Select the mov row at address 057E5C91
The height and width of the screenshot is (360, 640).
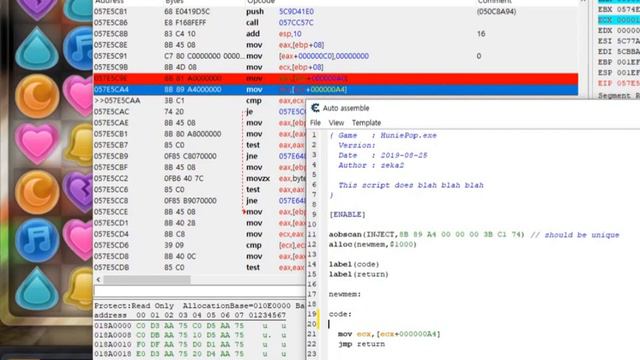click(x=336, y=56)
